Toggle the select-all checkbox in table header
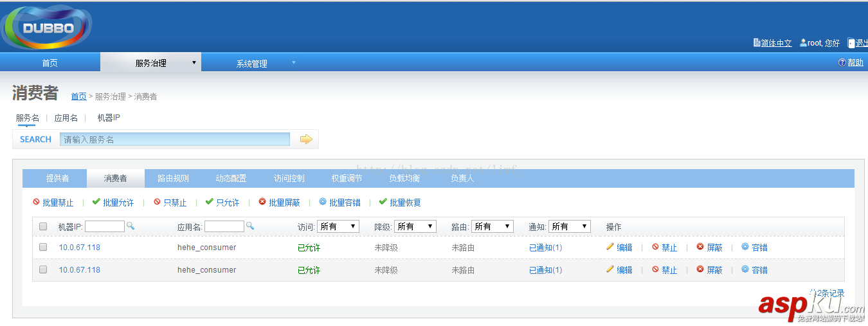Screen dimensions: 868x326 pyautogui.click(x=43, y=226)
